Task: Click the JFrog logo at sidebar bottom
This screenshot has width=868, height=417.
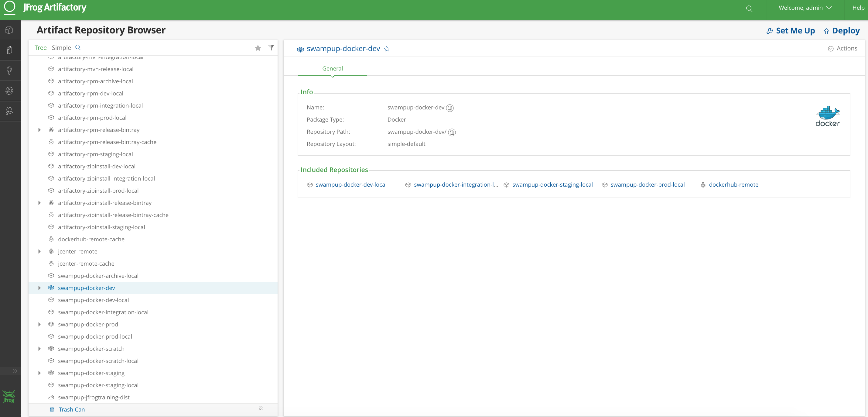Action: 9,396
